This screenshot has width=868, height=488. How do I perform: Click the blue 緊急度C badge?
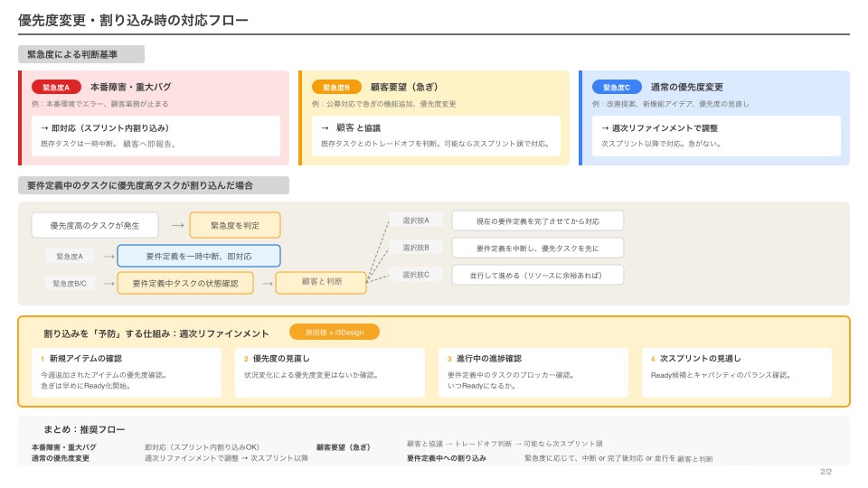pos(617,87)
